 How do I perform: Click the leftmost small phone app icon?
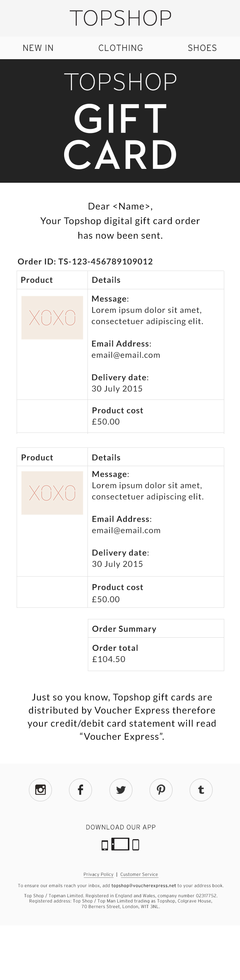tap(105, 845)
